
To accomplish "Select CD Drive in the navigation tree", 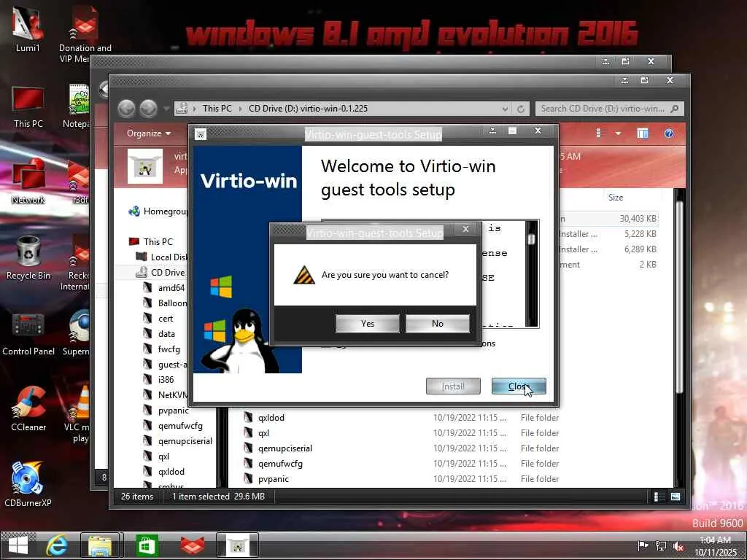I will coord(161,273).
